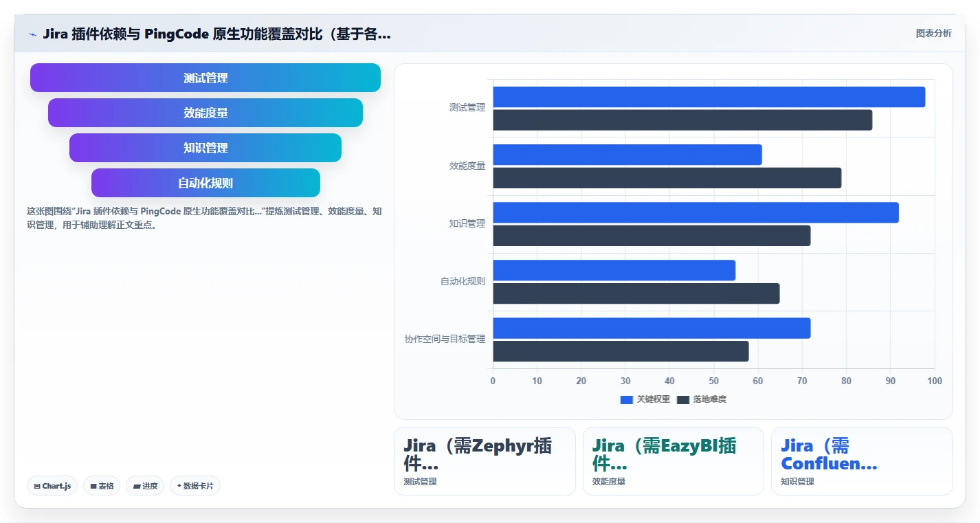Click the dark bar for 自动化规则

(636, 293)
